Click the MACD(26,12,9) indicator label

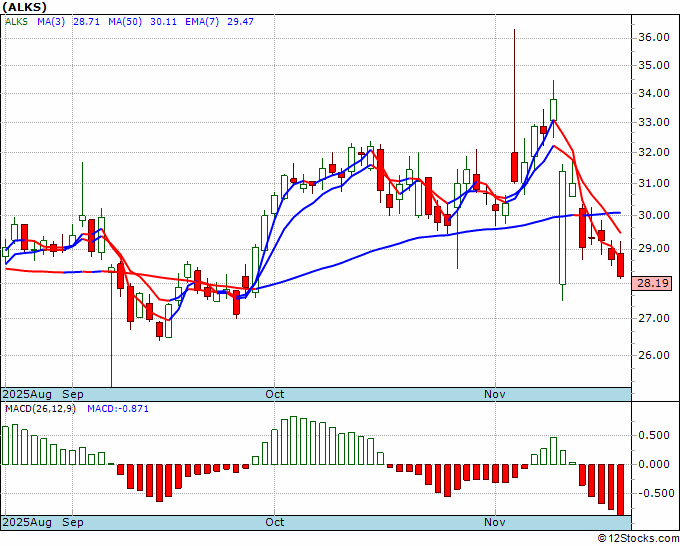(x=40, y=409)
